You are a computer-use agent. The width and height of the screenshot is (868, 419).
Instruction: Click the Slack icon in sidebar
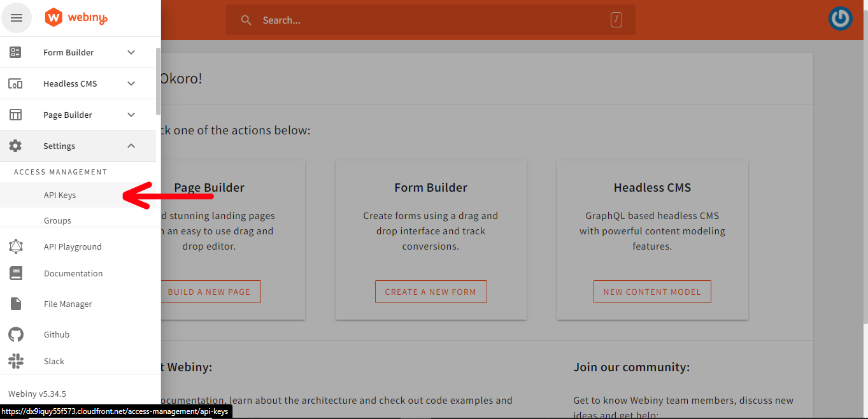pos(16,361)
